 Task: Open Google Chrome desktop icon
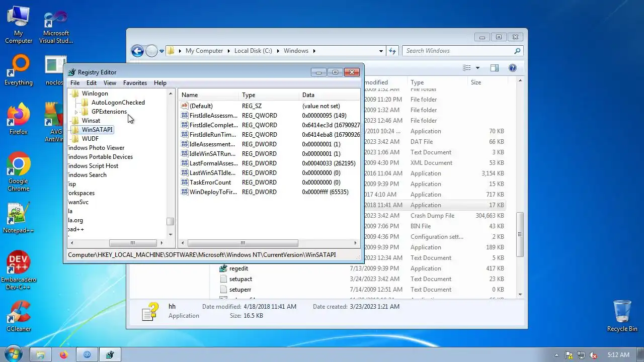(x=18, y=172)
